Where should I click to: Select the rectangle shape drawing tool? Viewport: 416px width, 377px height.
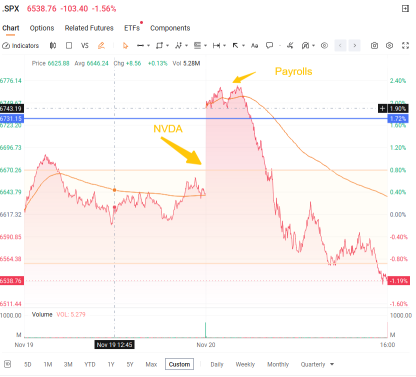159,46
